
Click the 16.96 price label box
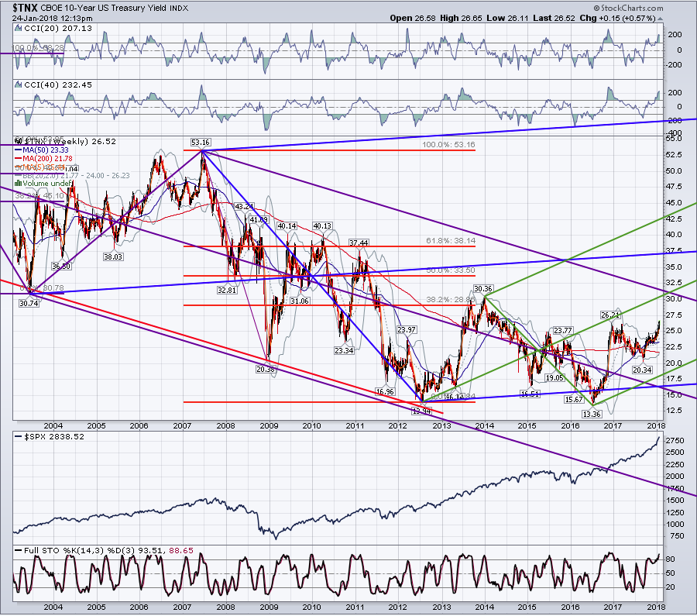click(x=385, y=392)
